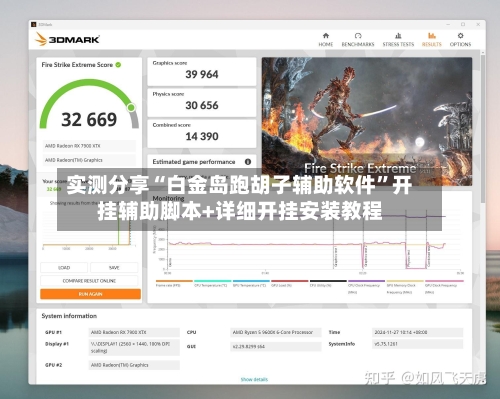Click GPU #2 value AMD Radeon(TM) Graphics
Viewport: 500px width, 399px height.
[134, 365]
